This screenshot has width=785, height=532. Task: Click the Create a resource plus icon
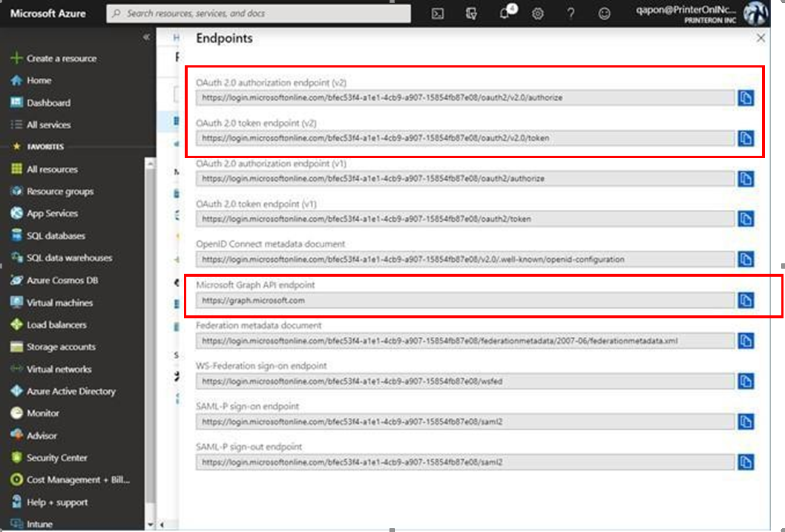(x=16, y=59)
